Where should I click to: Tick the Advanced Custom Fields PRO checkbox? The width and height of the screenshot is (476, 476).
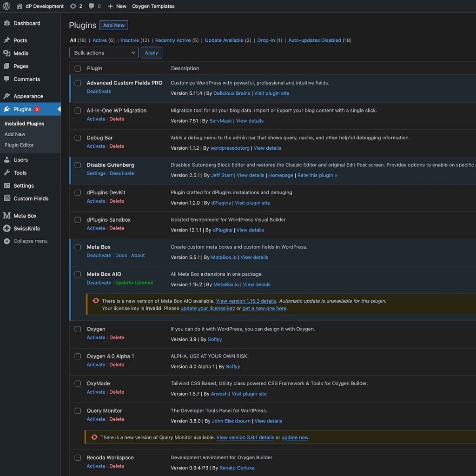click(x=78, y=83)
